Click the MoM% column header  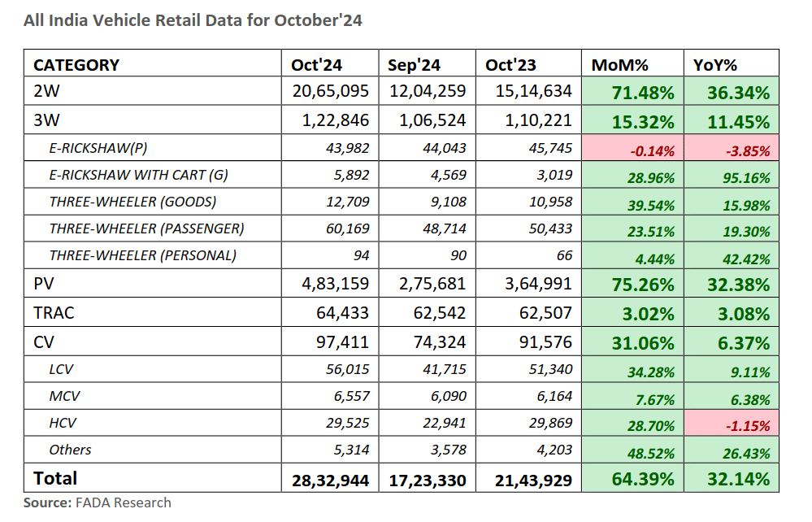626,65
